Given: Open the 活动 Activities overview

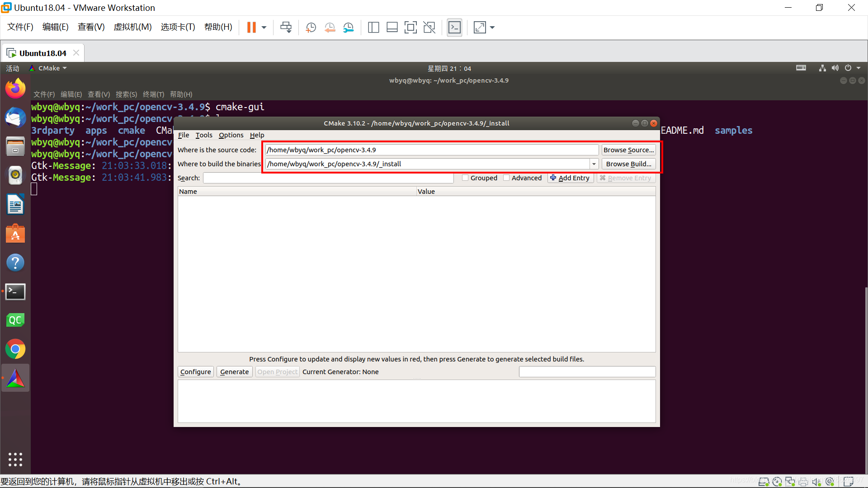Looking at the screenshot, I should 13,68.
